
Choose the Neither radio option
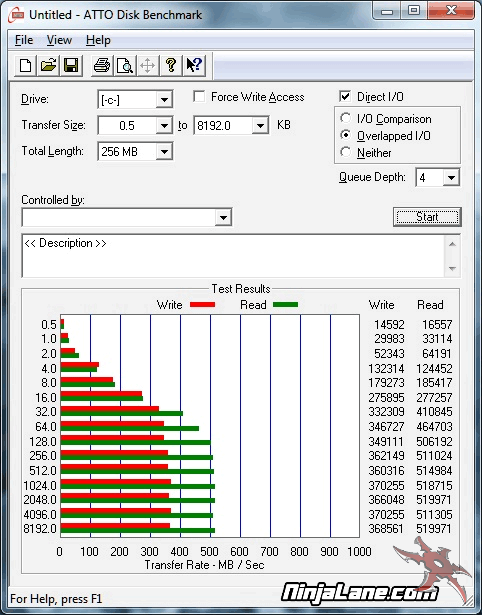(x=346, y=152)
